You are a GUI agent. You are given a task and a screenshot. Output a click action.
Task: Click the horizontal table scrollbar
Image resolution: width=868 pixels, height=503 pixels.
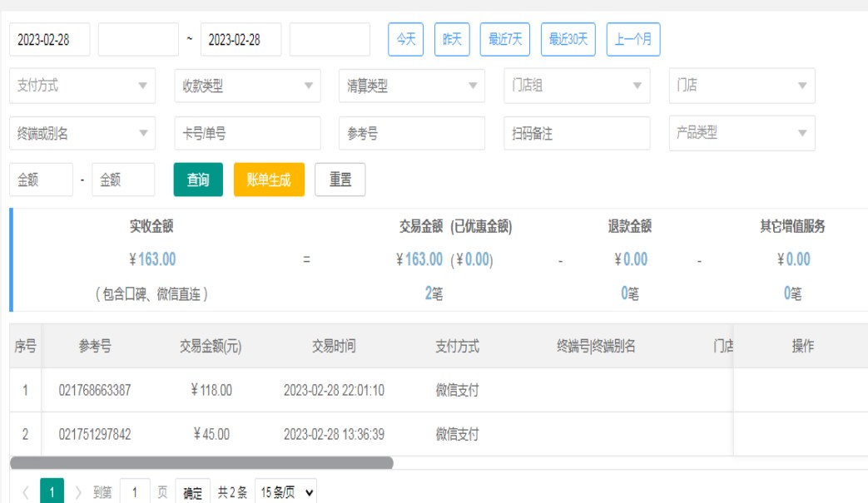[x=201, y=462]
